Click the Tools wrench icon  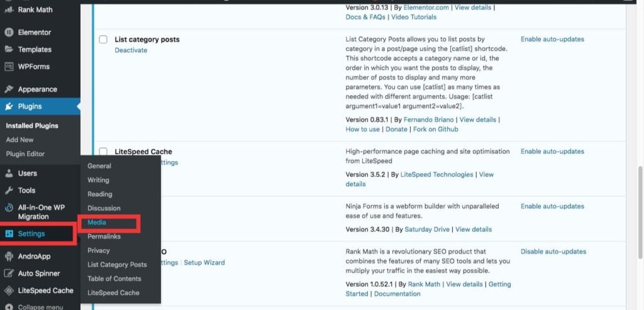coord(9,191)
